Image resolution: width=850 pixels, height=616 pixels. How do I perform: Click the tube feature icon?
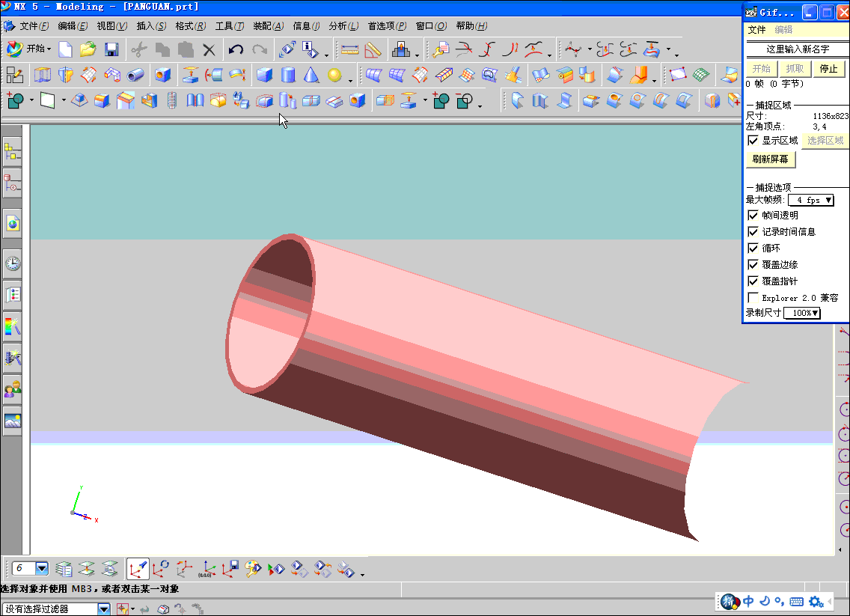tap(135, 75)
